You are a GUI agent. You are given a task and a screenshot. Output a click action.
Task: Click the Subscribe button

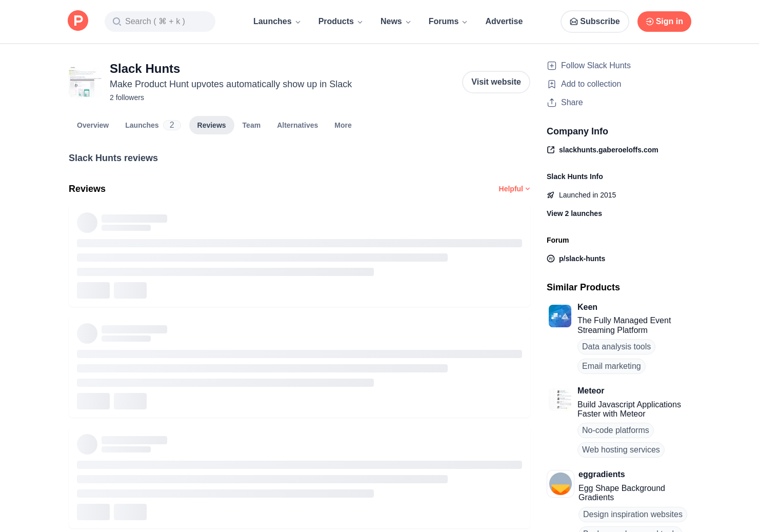(595, 22)
